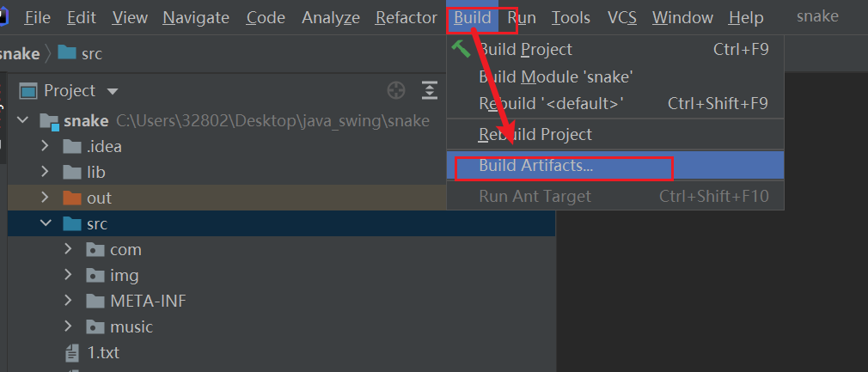Click the 1.txt file icon

[72, 352]
